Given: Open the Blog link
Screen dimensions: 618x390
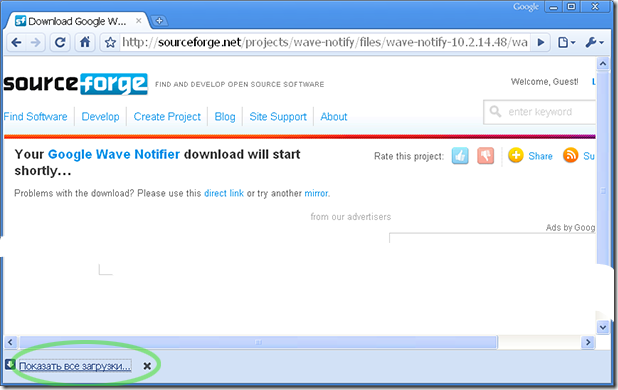Looking at the screenshot, I should click(x=225, y=117).
